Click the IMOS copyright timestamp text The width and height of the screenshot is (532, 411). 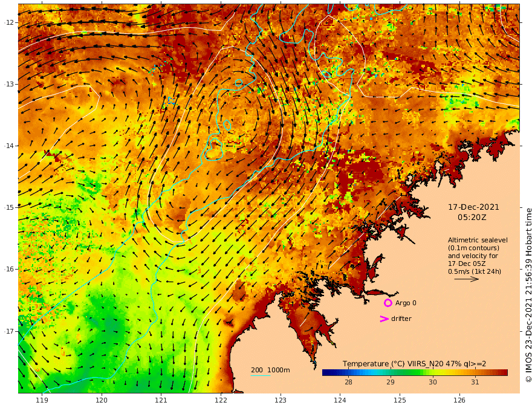[x=528, y=295]
